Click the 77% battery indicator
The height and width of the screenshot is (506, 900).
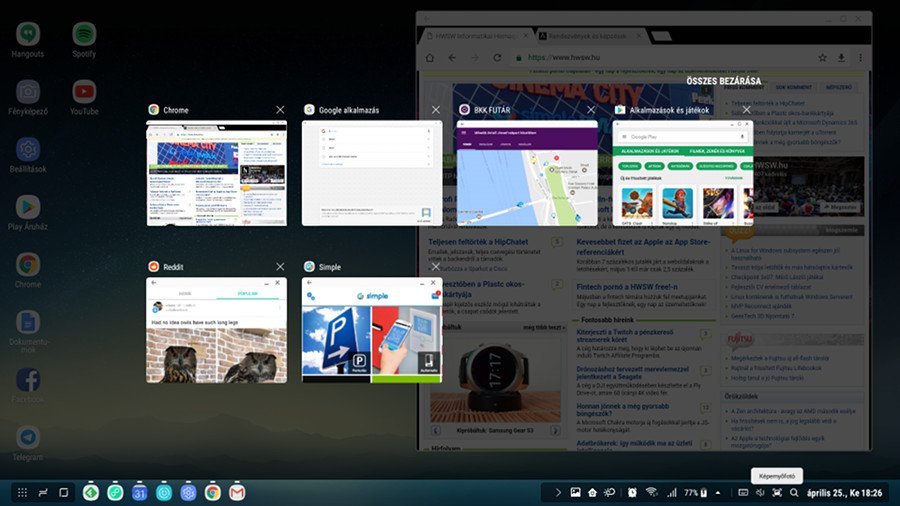pos(696,492)
